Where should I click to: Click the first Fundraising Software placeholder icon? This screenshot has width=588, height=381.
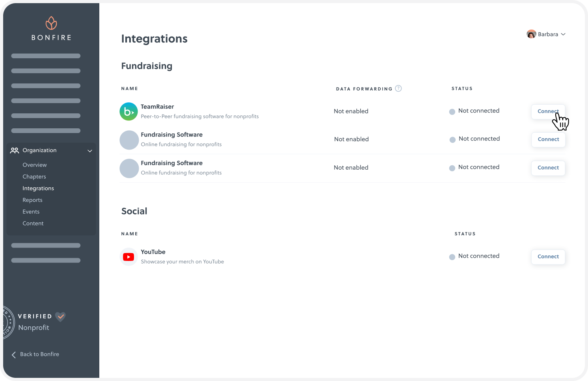pyautogui.click(x=129, y=140)
